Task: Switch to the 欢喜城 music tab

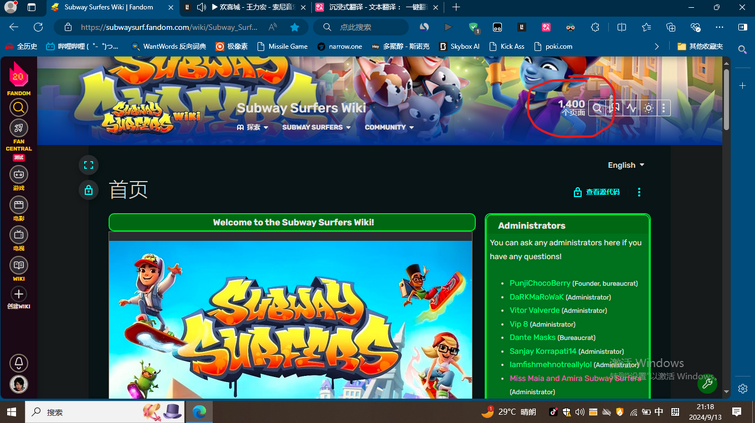Action: pyautogui.click(x=255, y=7)
